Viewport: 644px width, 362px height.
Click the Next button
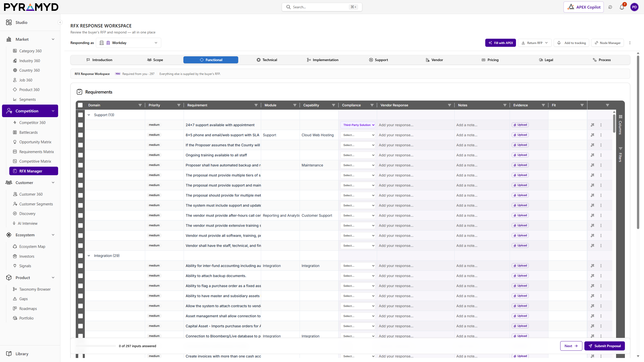coord(571,346)
